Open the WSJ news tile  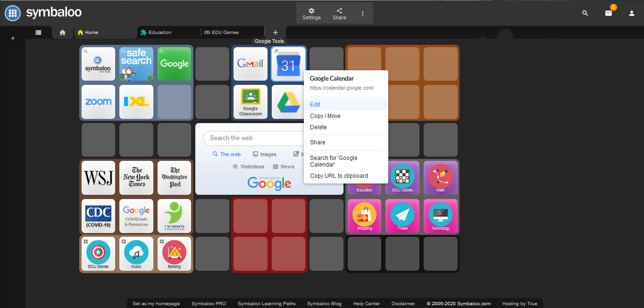(98, 178)
